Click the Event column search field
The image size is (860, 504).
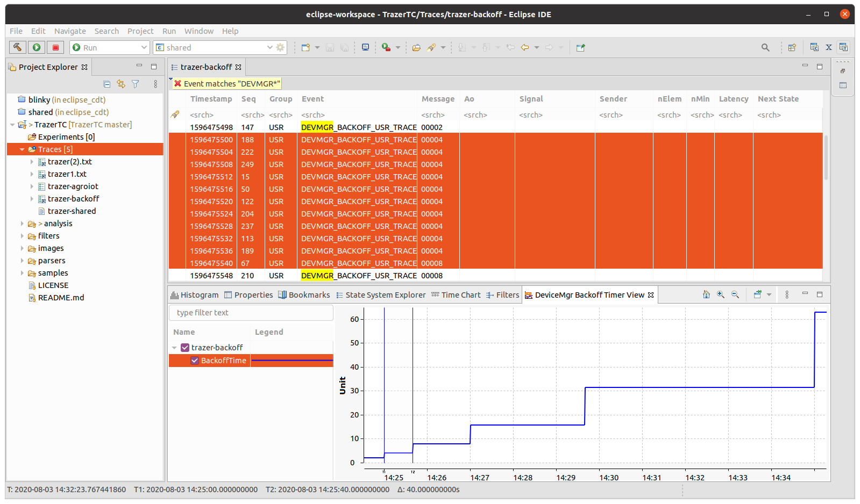point(357,115)
